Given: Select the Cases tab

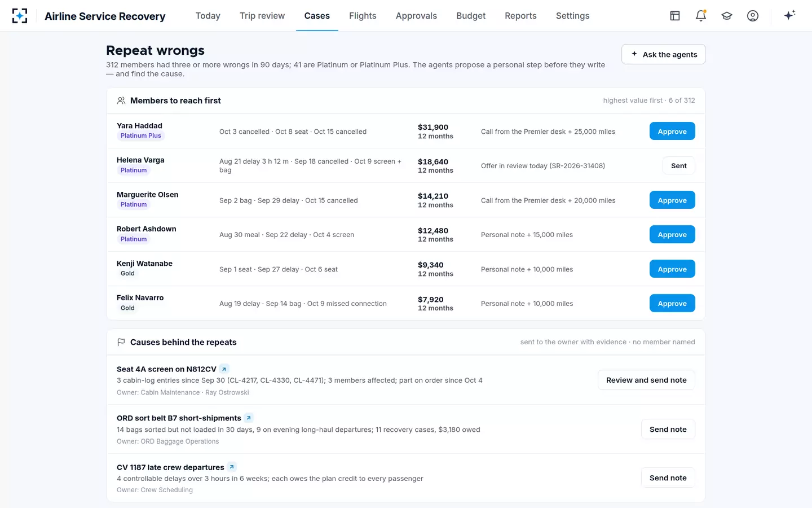Looking at the screenshot, I should [x=317, y=16].
